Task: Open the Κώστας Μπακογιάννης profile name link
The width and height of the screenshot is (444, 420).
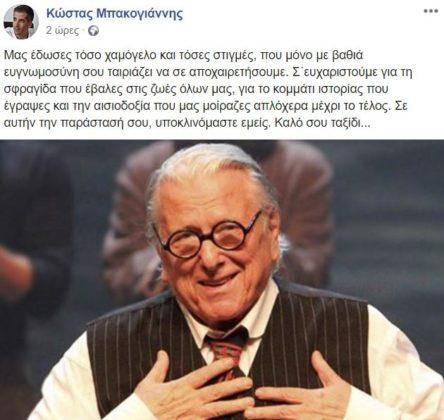Action: tap(115, 14)
